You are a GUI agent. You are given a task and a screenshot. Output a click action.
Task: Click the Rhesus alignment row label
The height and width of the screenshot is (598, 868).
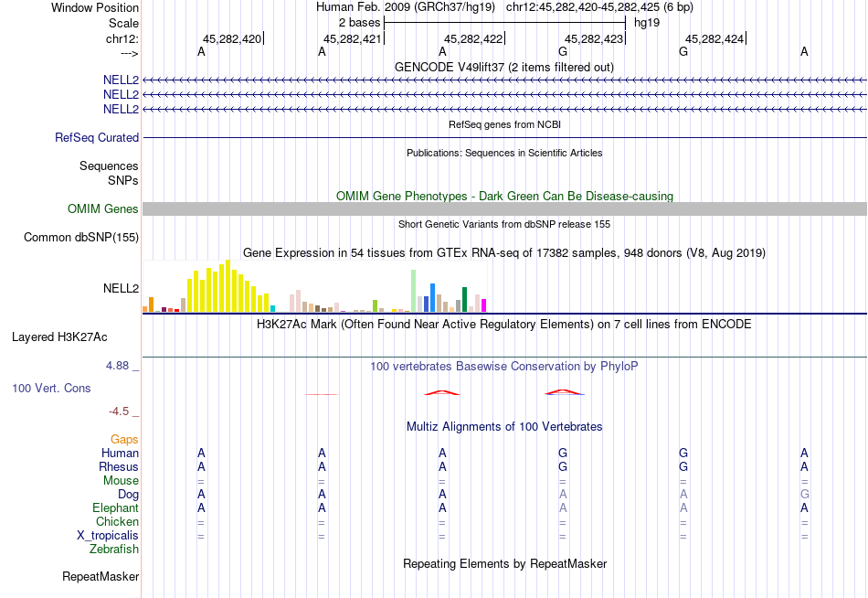tap(119, 467)
